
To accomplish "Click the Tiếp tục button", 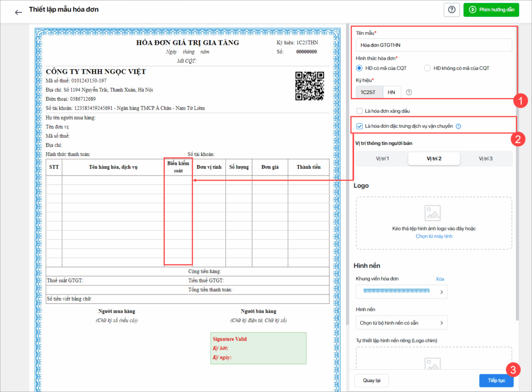I will click(496, 381).
